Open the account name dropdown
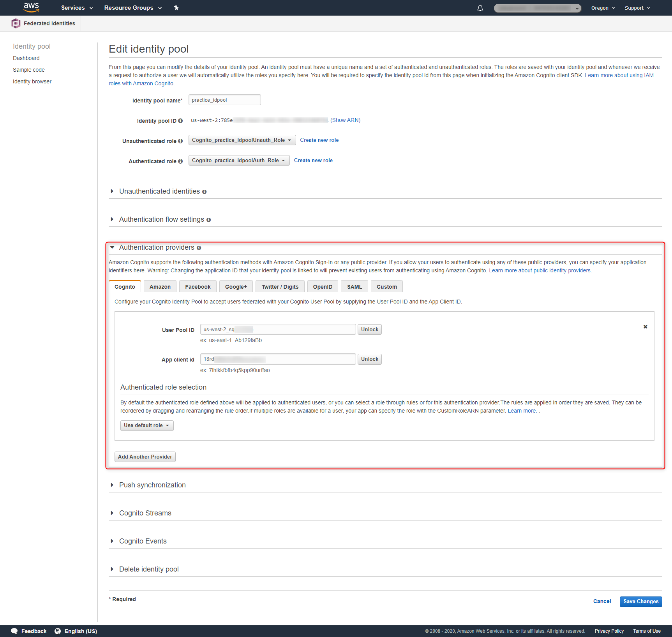 point(538,8)
